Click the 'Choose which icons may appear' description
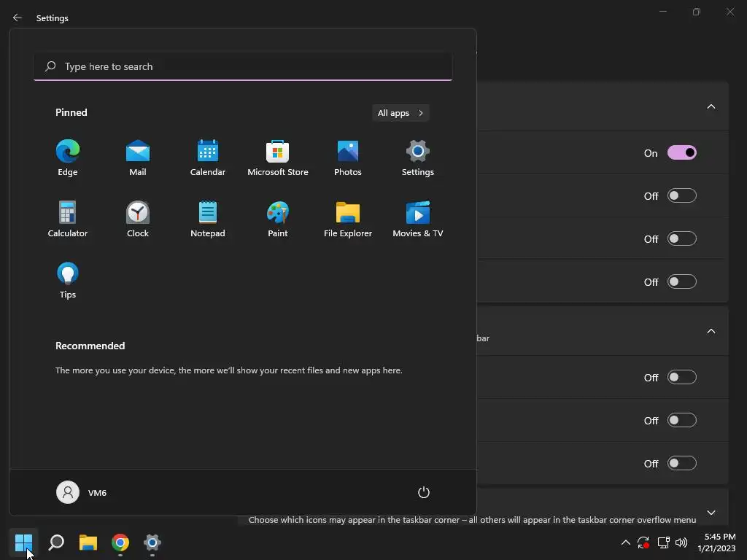The height and width of the screenshot is (560, 747). (x=472, y=519)
